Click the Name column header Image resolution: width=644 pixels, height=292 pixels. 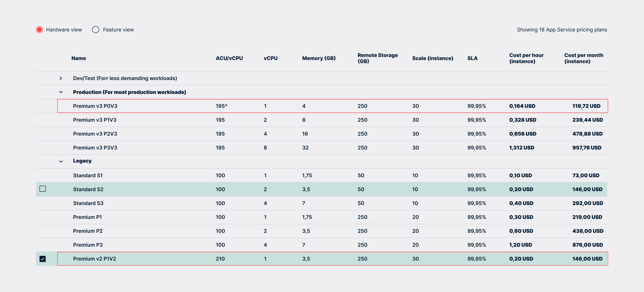(78, 58)
